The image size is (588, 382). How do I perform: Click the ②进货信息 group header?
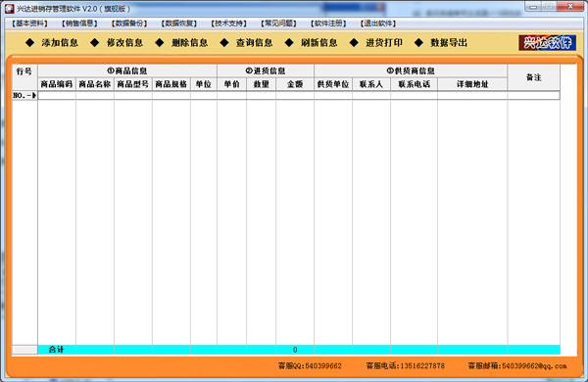pyautogui.click(x=266, y=71)
